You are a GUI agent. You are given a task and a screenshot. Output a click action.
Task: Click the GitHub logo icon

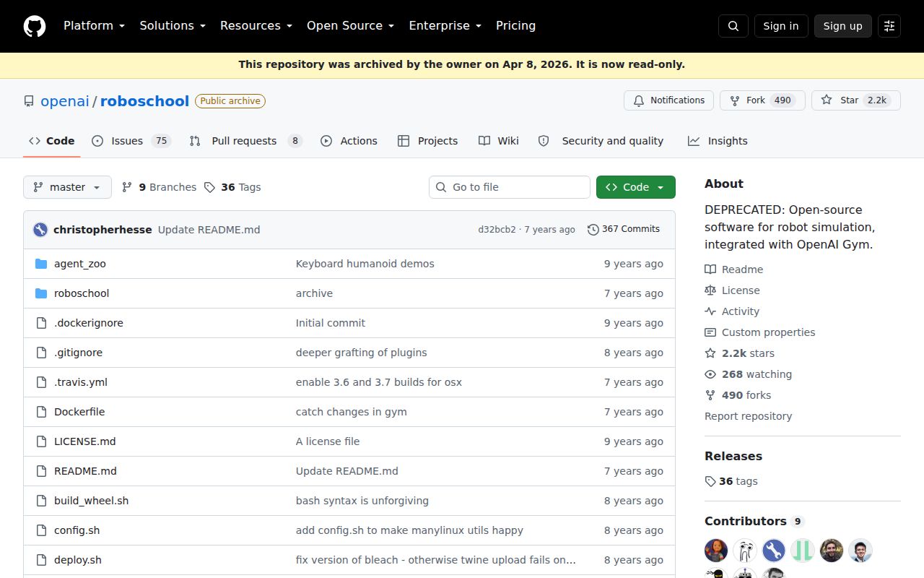[35, 26]
